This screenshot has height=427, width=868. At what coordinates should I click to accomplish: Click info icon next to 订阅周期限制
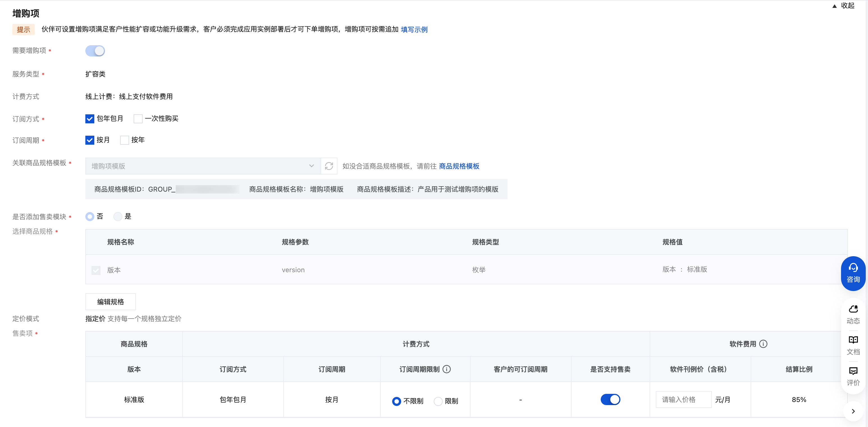[447, 369]
